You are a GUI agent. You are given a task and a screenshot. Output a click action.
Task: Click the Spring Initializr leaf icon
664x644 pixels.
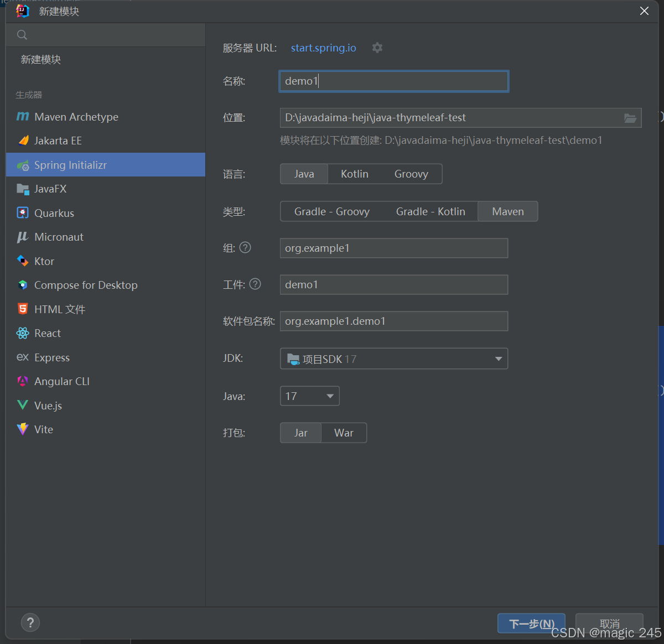(x=23, y=165)
